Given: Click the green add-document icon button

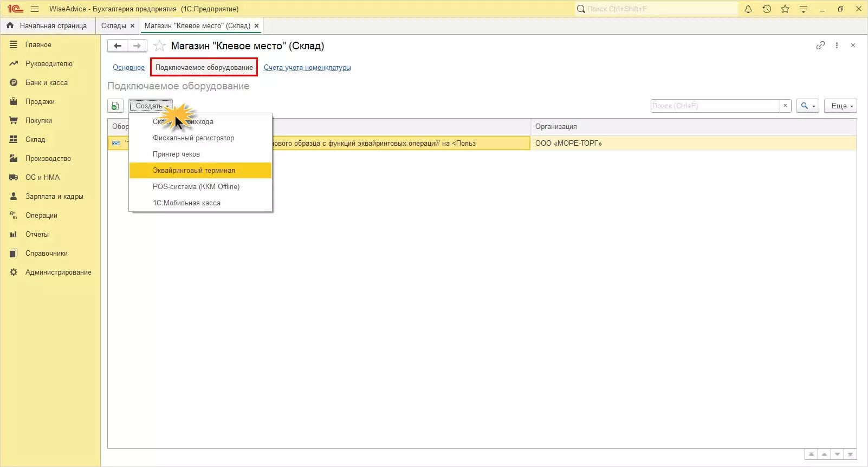Looking at the screenshot, I should click(x=115, y=106).
